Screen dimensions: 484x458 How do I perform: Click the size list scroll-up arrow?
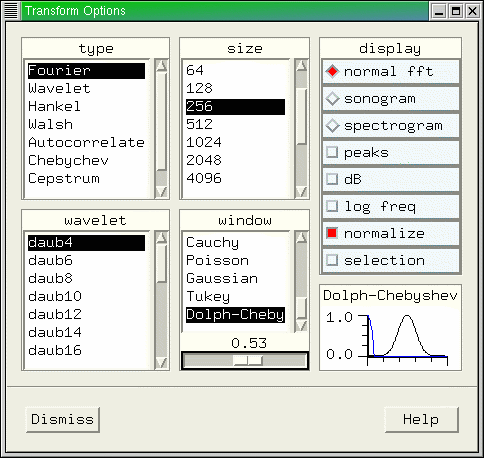point(301,66)
